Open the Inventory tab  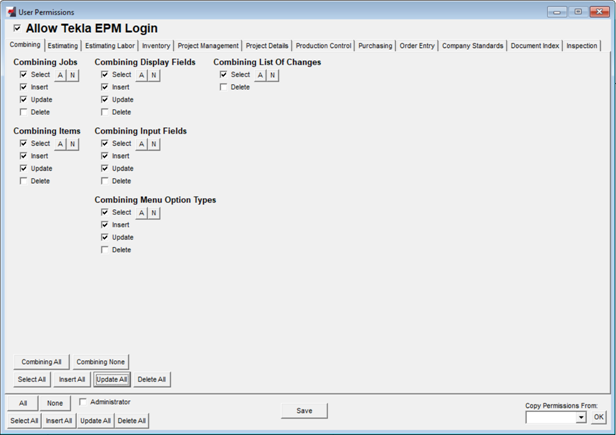[x=156, y=46]
